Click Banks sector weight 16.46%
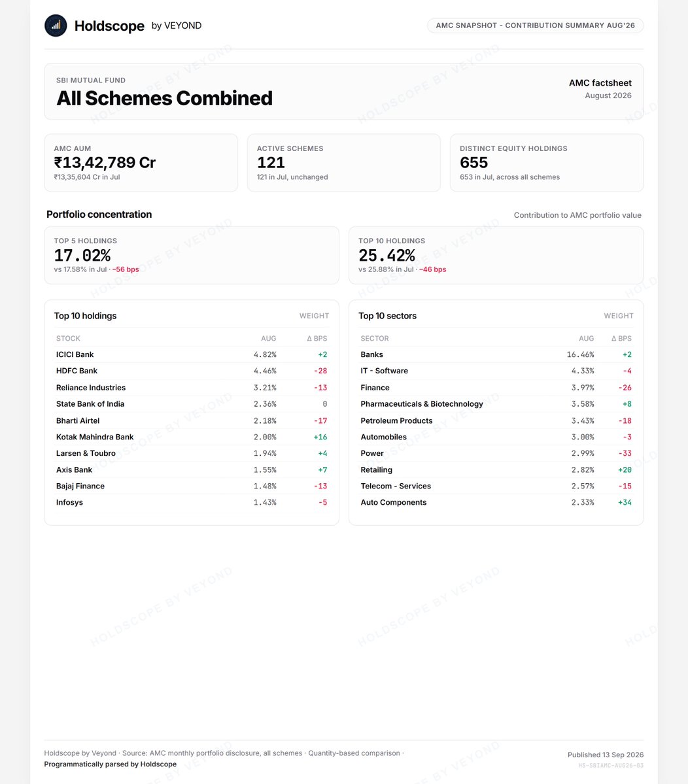 (x=581, y=354)
